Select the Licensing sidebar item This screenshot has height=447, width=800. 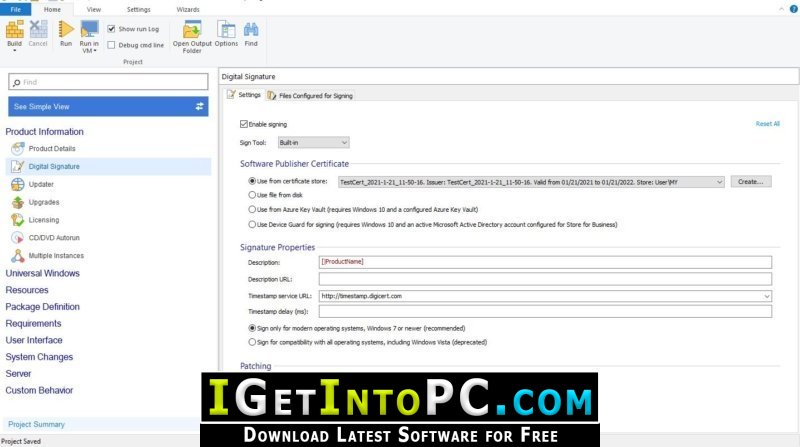coord(43,220)
